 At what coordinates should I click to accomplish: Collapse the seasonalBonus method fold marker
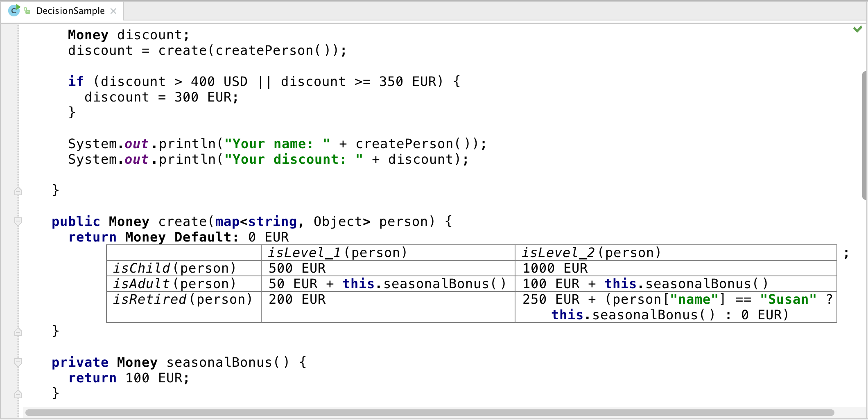pos(18,362)
